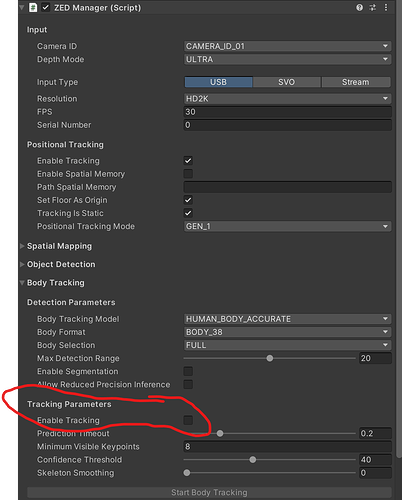Open the three-dot component options menu

(x=386, y=7)
